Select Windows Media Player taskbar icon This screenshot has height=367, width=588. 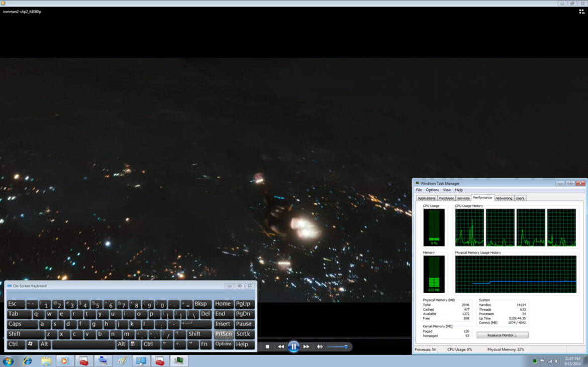(65, 361)
